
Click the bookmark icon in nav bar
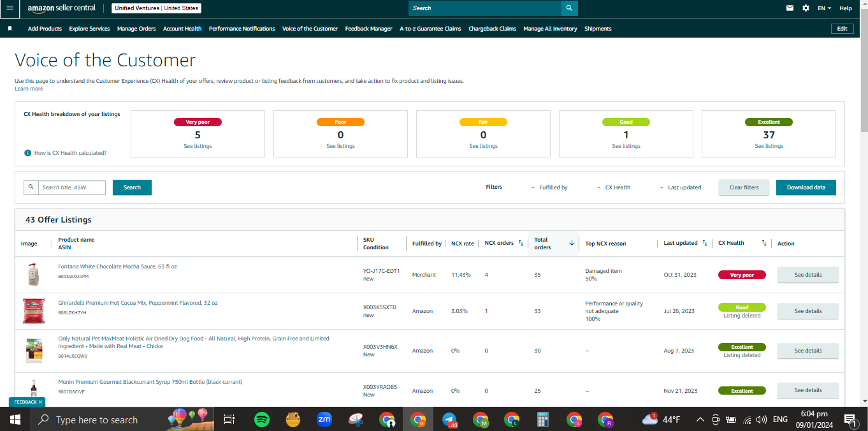[10, 29]
